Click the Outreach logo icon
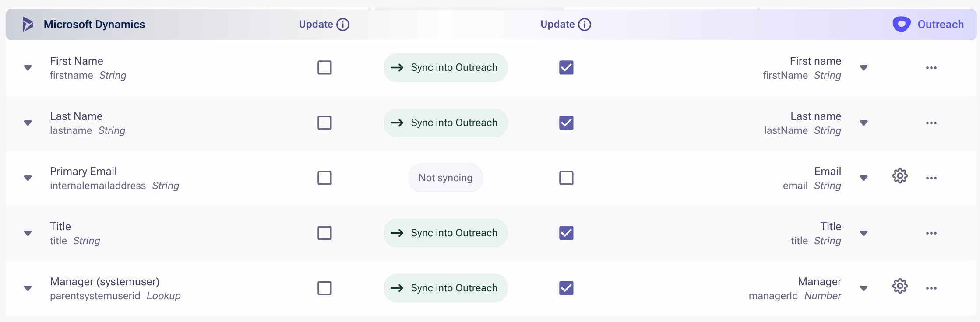This screenshot has width=980, height=322. (x=902, y=24)
